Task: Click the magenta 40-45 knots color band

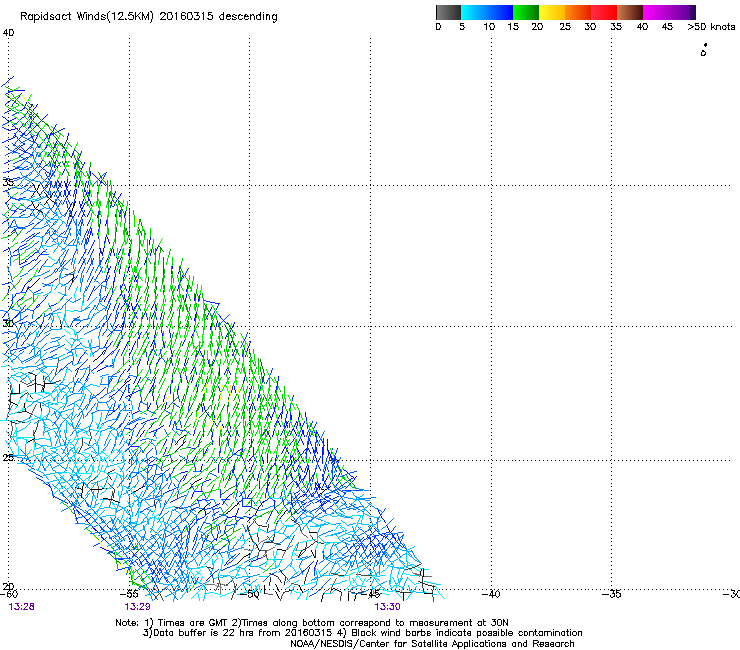Action: (656, 12)
